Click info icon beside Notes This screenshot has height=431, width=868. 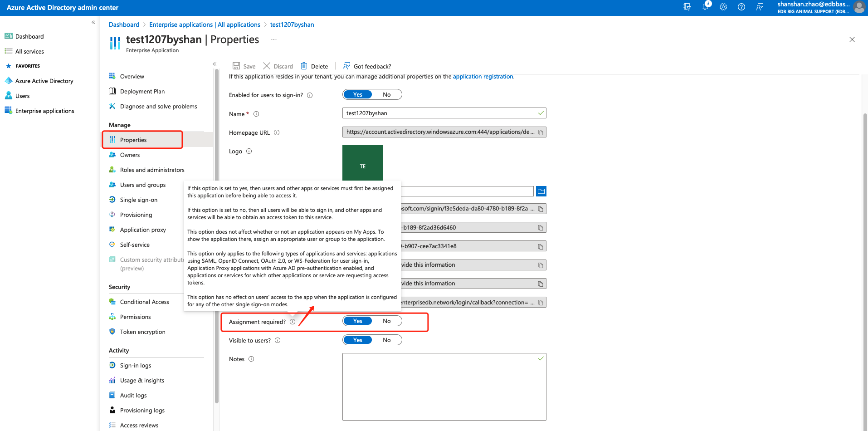[x=251, y=359]
